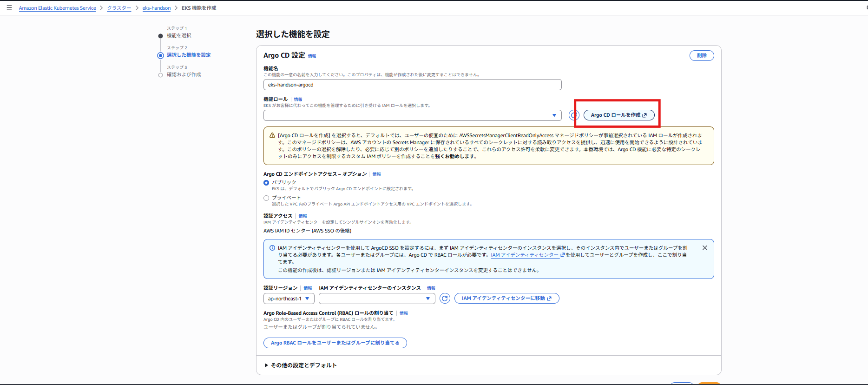This screenshot has width=868, height=385.
Task: Click the EKS 機能を作成 breadcrumb text
Action: pos(199,8)
